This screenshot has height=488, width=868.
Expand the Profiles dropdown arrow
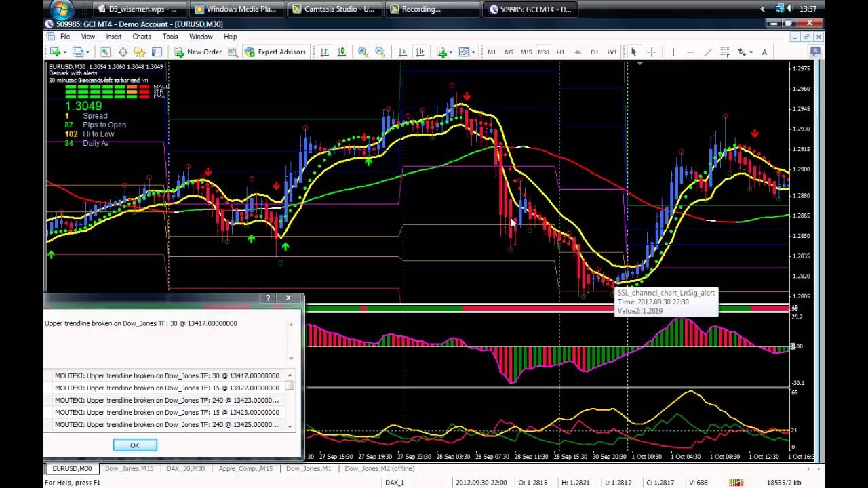(x=87, y=52)
